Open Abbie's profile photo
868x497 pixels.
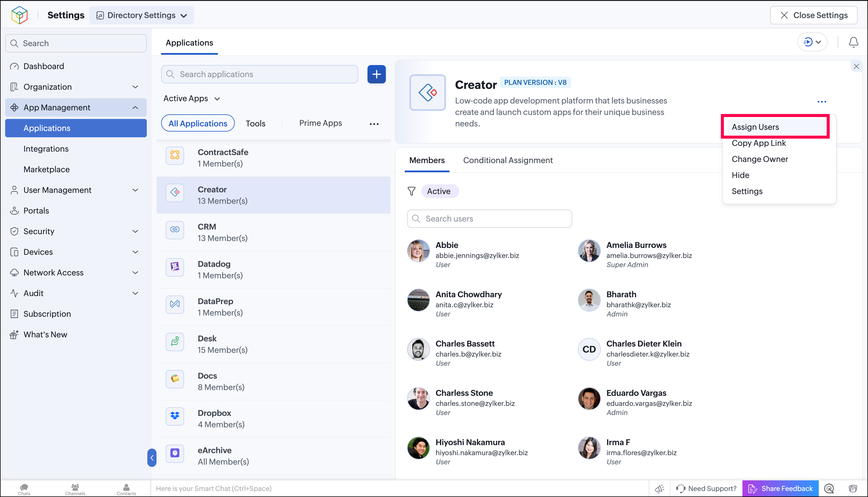[x=418, y=251]
